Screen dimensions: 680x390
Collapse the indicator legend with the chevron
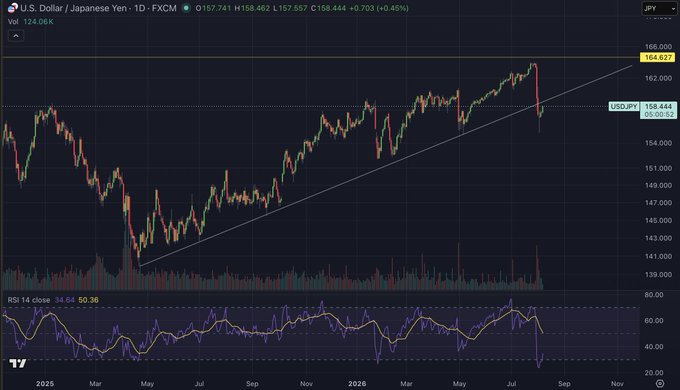point(16,36)
